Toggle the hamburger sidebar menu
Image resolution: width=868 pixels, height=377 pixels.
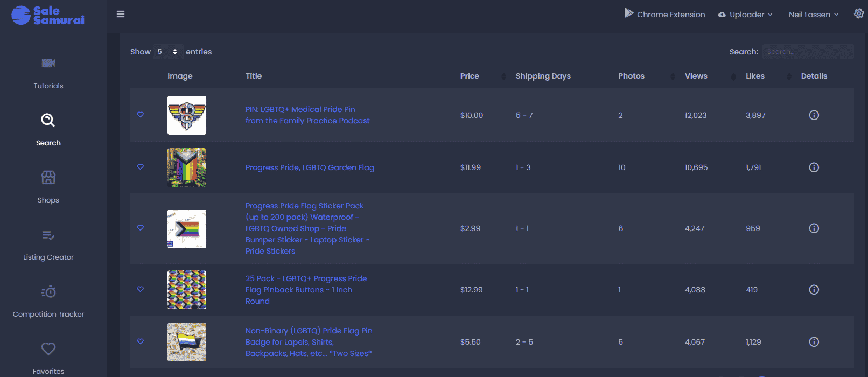121,14
